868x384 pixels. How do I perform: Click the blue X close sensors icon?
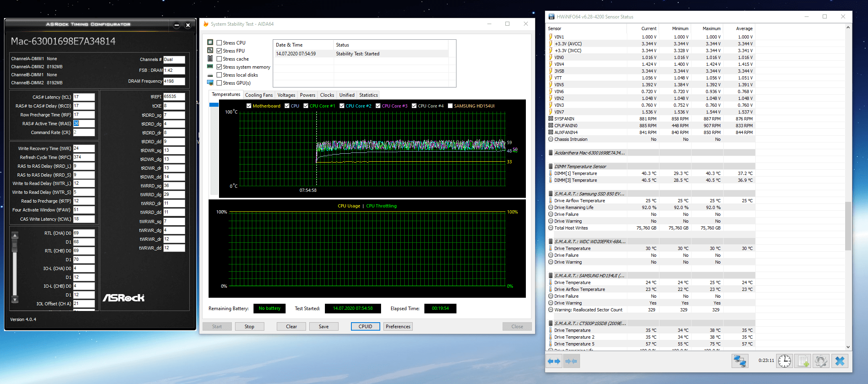tap(840, 361)
